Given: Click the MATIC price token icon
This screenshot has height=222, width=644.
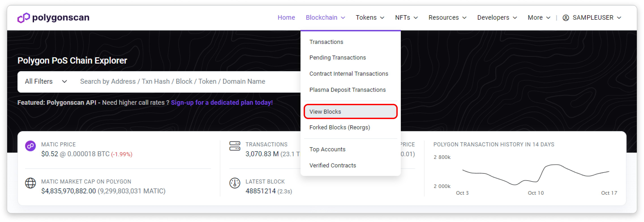Looking at the screenshot, I should click(30, 146).
